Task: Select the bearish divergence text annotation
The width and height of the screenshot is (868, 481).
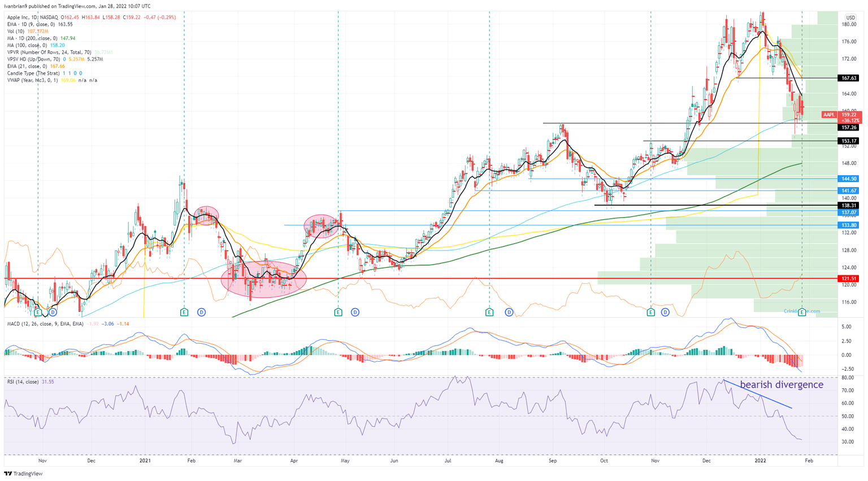Action: [x=782, y=385]
